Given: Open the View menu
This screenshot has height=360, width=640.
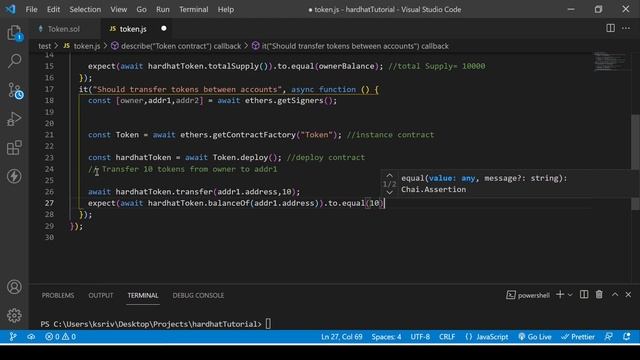Looking at the screenshot, I should 118,9.
